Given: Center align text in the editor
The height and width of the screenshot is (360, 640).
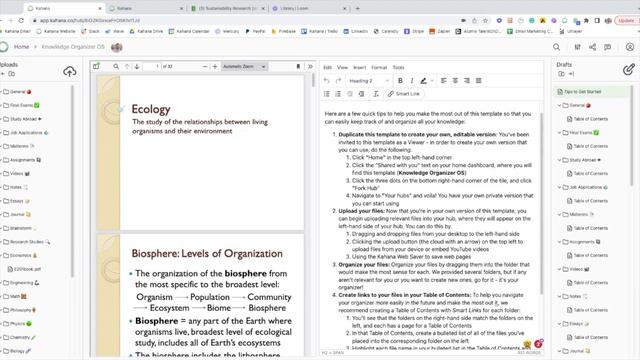Looking at the screenshot, I should 455,81.
